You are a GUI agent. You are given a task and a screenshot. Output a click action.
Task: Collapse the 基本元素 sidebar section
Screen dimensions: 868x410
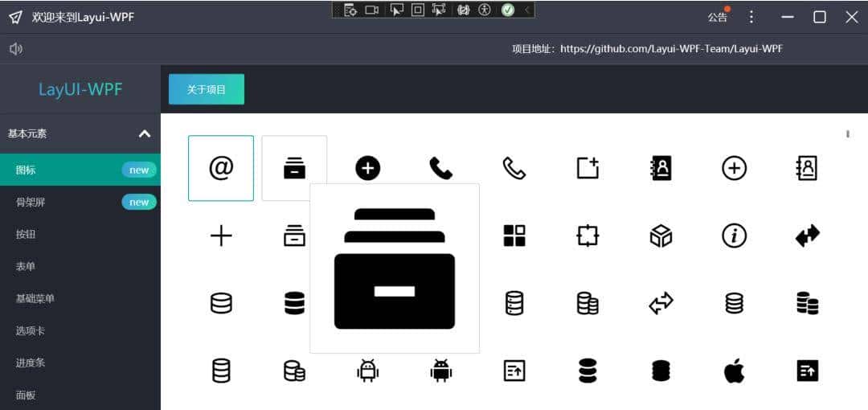[x=145, y=133]
